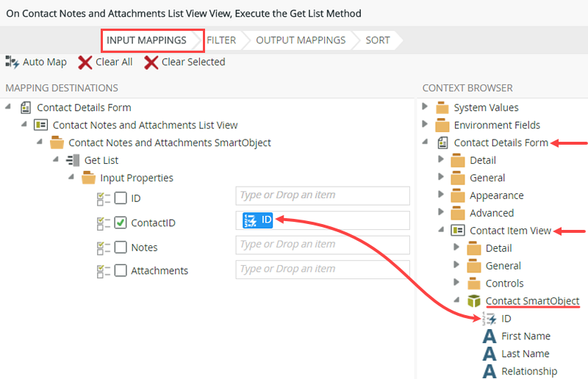Open the OUTPUT MAPPINGS tab
588x379 pixels.
click(x=301, y=40)
